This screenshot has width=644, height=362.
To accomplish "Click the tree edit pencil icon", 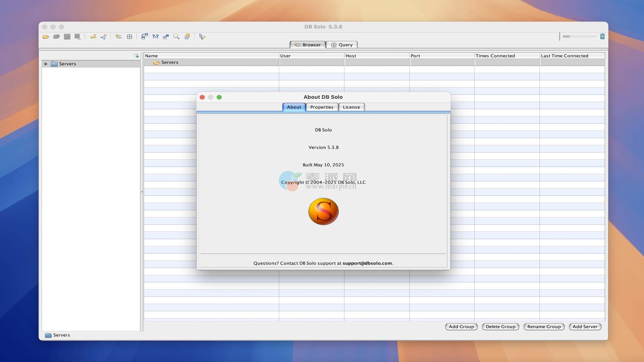I will [x=202, y=37].
